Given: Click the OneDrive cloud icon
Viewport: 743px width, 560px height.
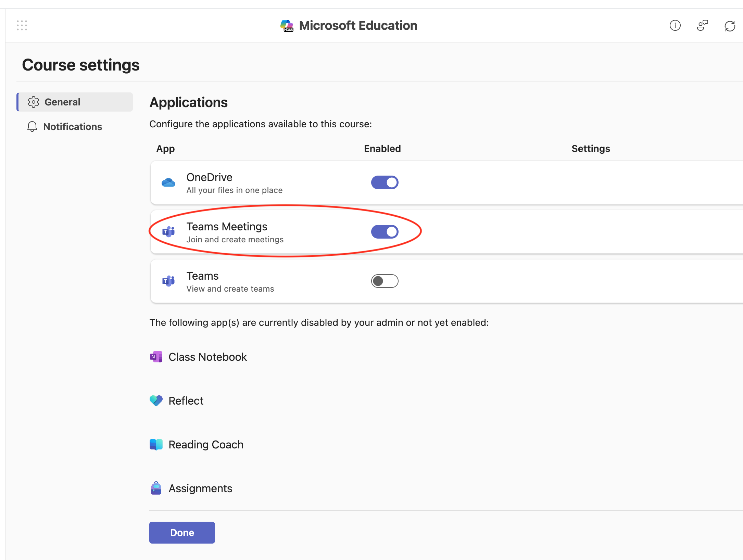Looking at the screenshot, I should pyautogui.click(x=168, y=183).
